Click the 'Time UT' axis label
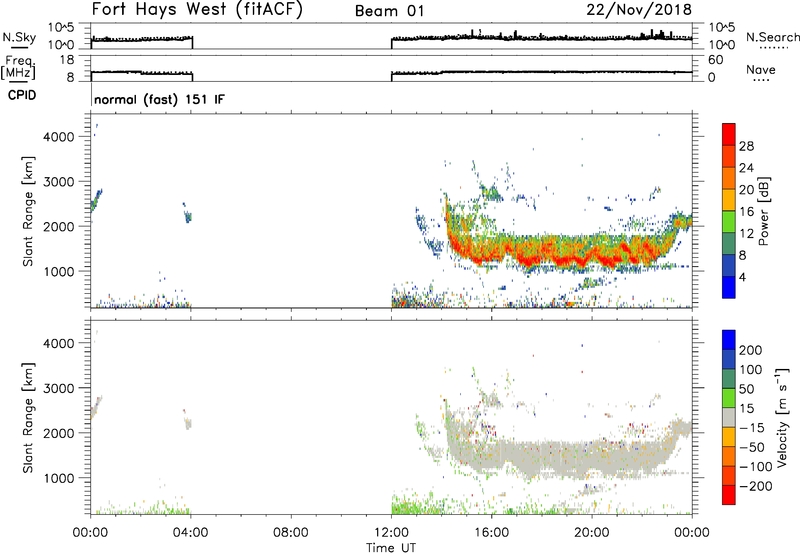The height and width of the screenshot is (554, 800). [x=391, y=547]
